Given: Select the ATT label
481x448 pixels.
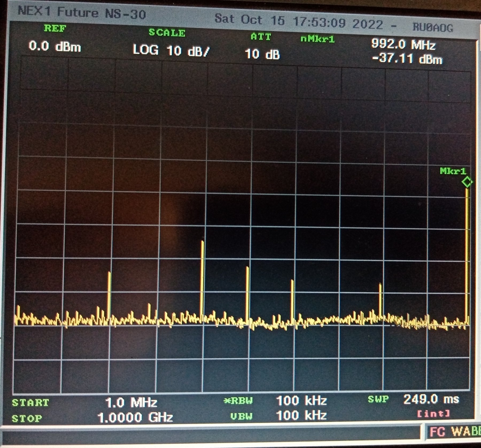Looking at the screenshot, I should click(261, 37).
